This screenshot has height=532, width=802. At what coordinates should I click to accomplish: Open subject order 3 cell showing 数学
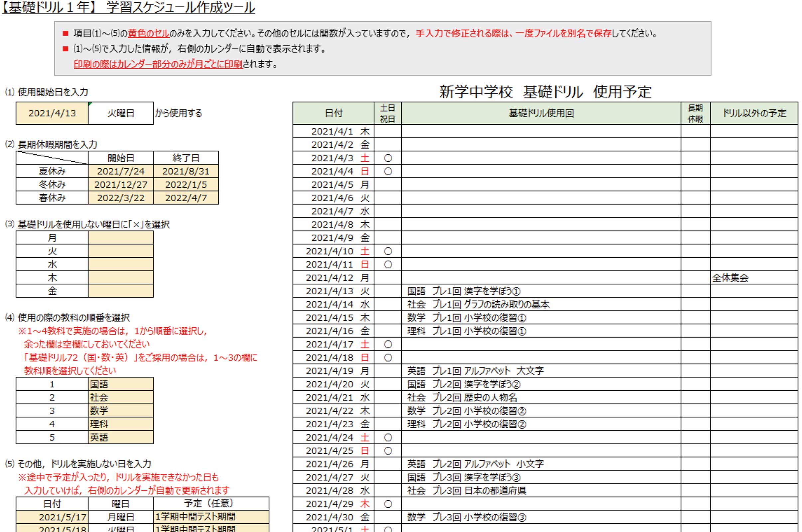pos(121,411)
